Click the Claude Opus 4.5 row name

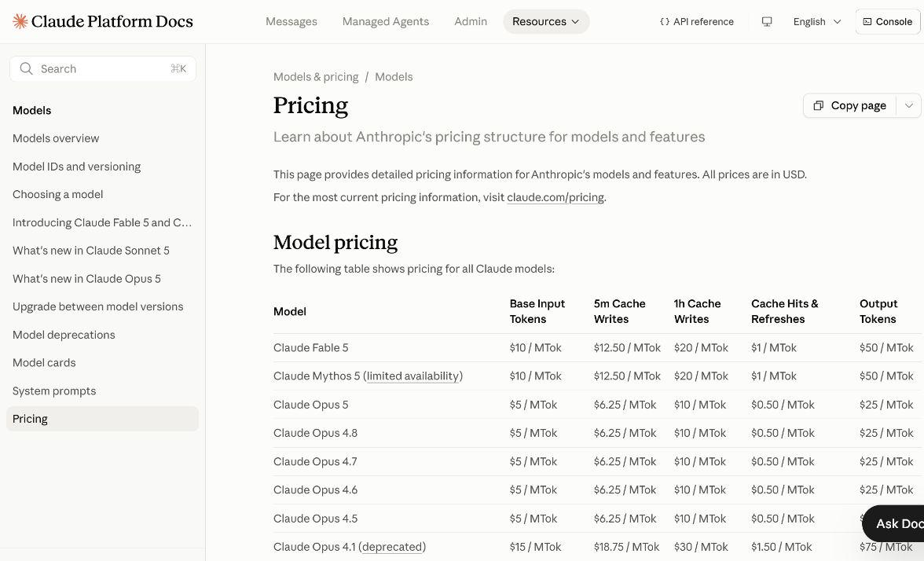tap(315, 519)
